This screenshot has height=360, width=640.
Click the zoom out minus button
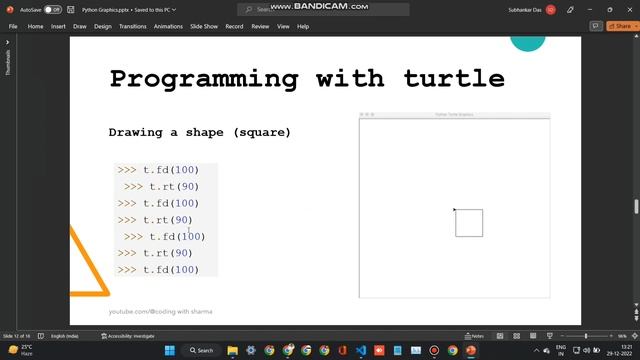click(562, 336)
